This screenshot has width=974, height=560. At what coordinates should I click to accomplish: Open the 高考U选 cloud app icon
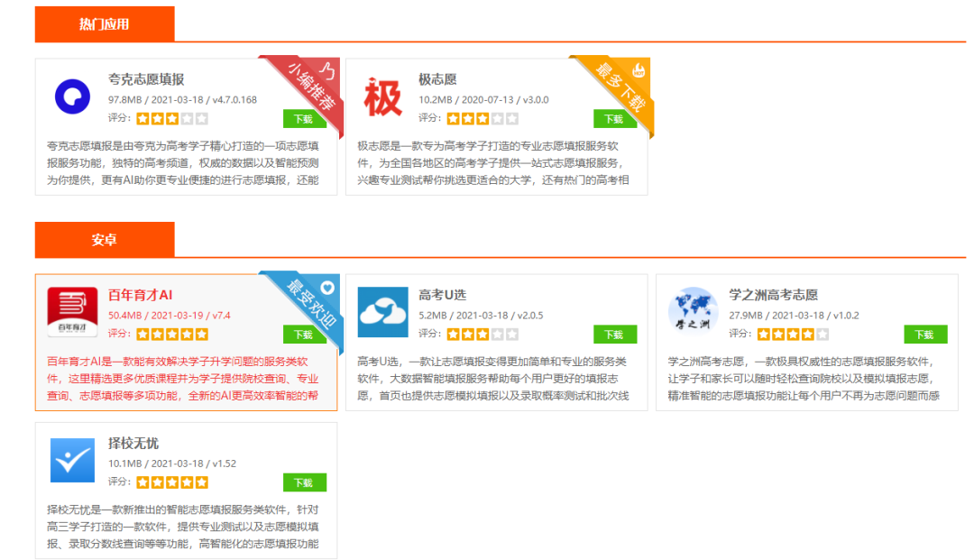[x=382, y=312]
